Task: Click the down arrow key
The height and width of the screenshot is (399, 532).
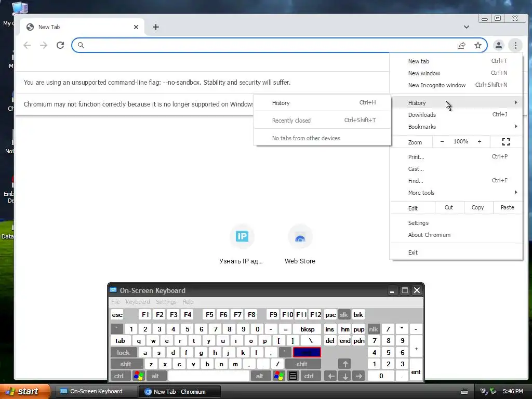Action: 345,376
